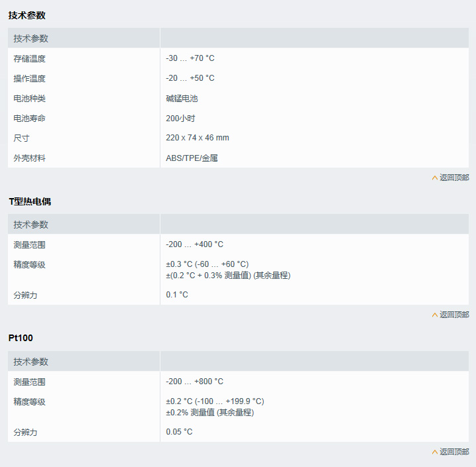Click the Pt100 section heading
Image resolution: width=476 pixels, height=467 pixels.
(21, 338)
